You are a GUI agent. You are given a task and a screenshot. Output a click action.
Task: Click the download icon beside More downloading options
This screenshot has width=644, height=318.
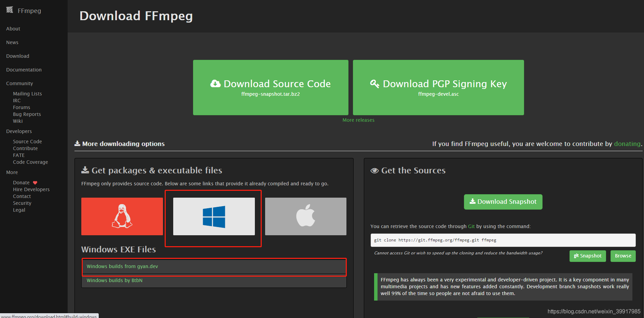78,143
